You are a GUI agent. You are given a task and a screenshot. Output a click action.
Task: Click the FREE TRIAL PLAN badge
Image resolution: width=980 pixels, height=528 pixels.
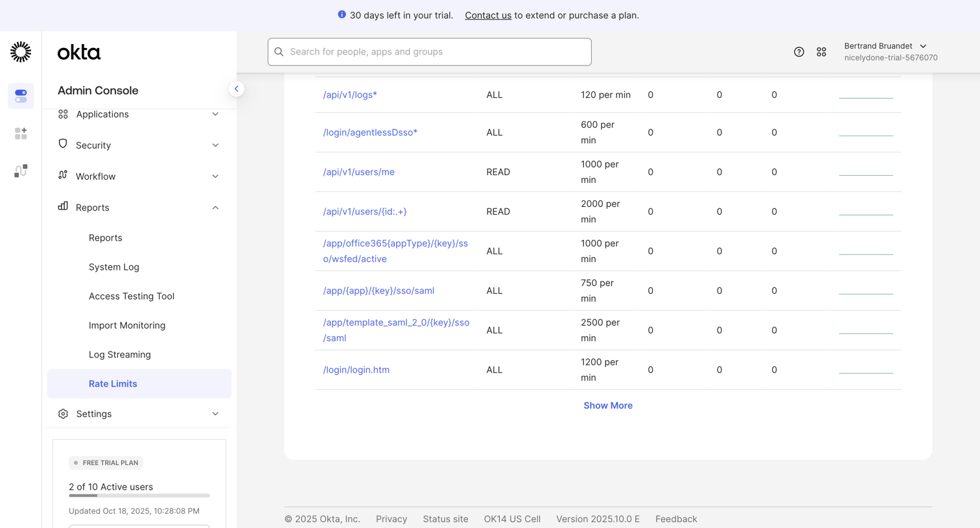(x=106, y=462)
